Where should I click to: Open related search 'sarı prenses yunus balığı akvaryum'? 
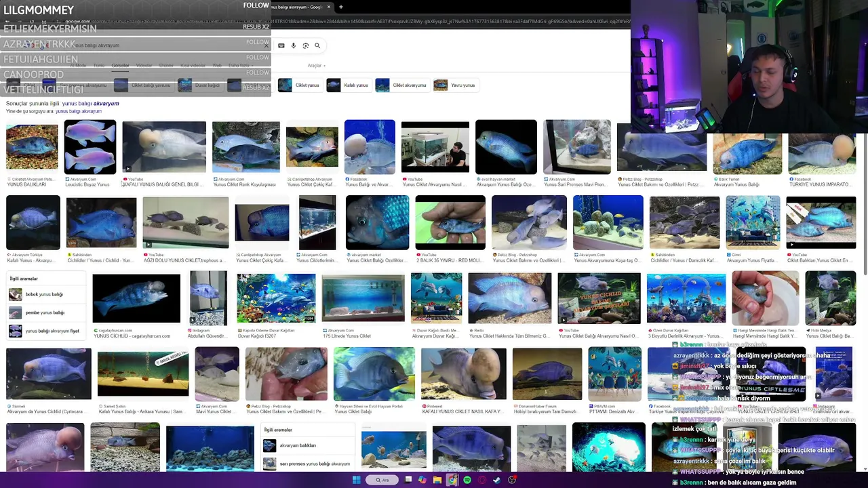pos(309,464)
